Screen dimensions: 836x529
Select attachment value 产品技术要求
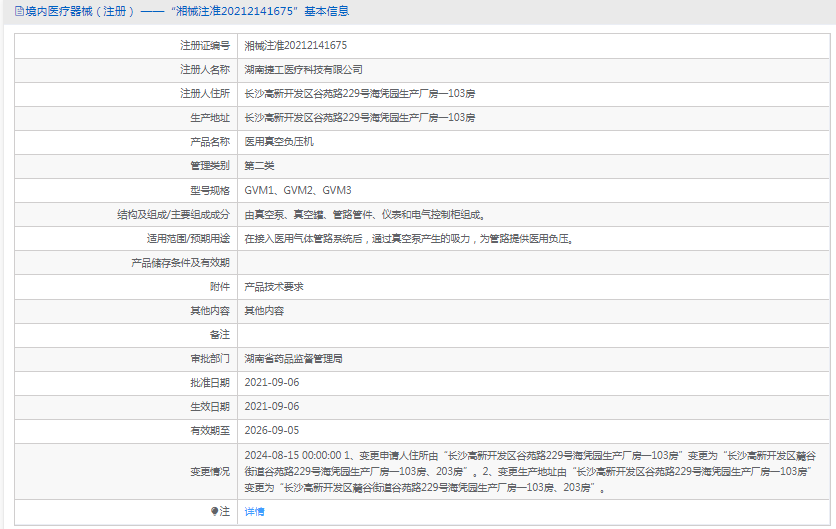pos(274,286)
